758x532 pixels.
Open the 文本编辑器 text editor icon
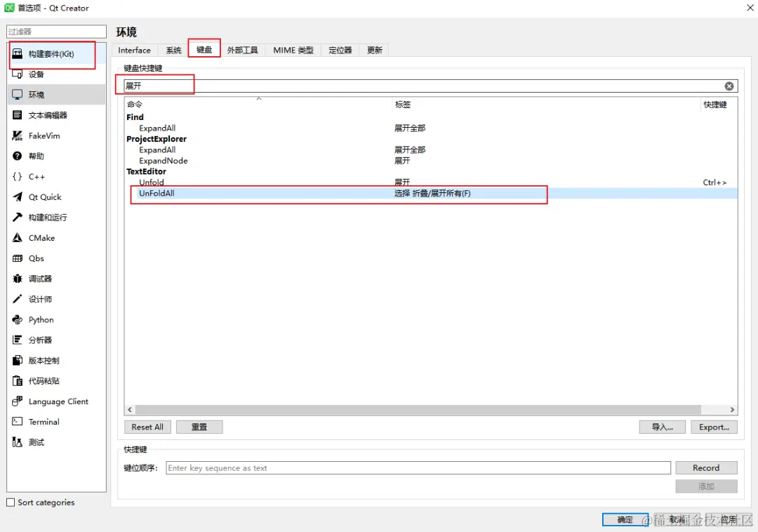point(18,115)
